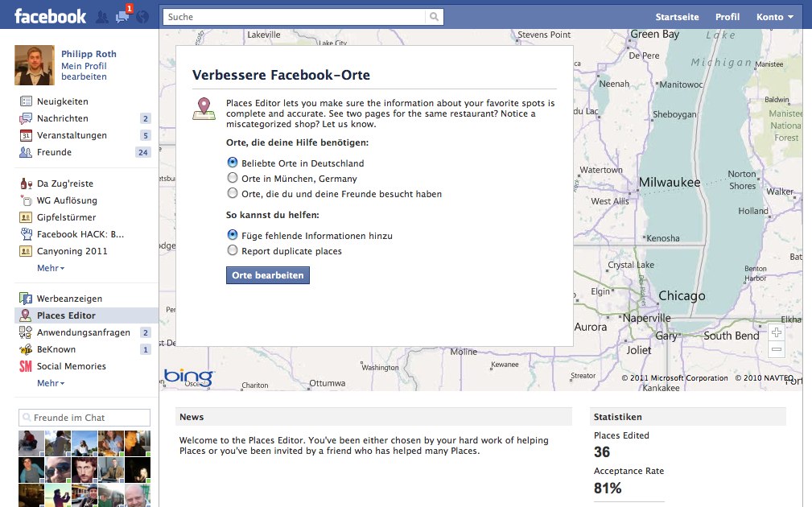Click 'Mein Profil bearbeiten' link
This screenshot has height=507, width=812.
click(x=84, y=72)
